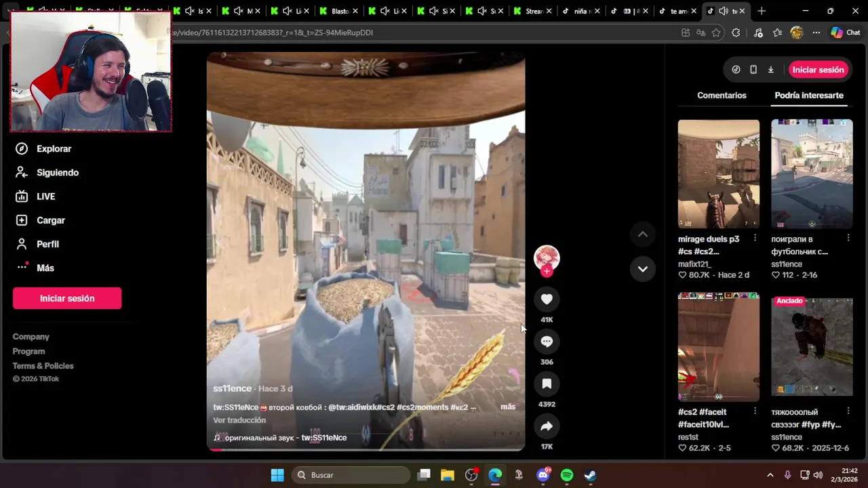Open options for '#cs2 #faceit' card
The height and width of the screenshot is (488, 868).
click(x=755, y=411)
